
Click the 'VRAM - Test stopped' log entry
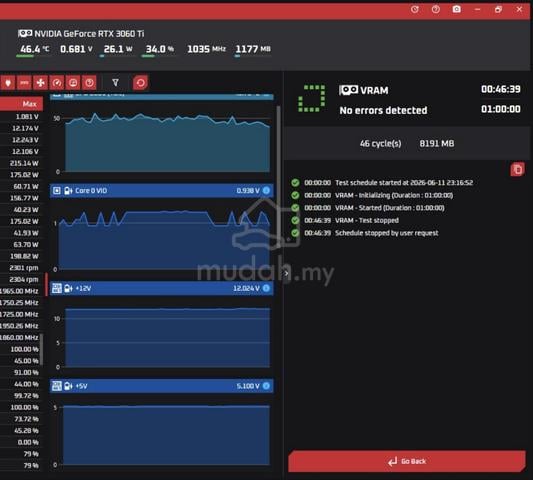[345, 220]
